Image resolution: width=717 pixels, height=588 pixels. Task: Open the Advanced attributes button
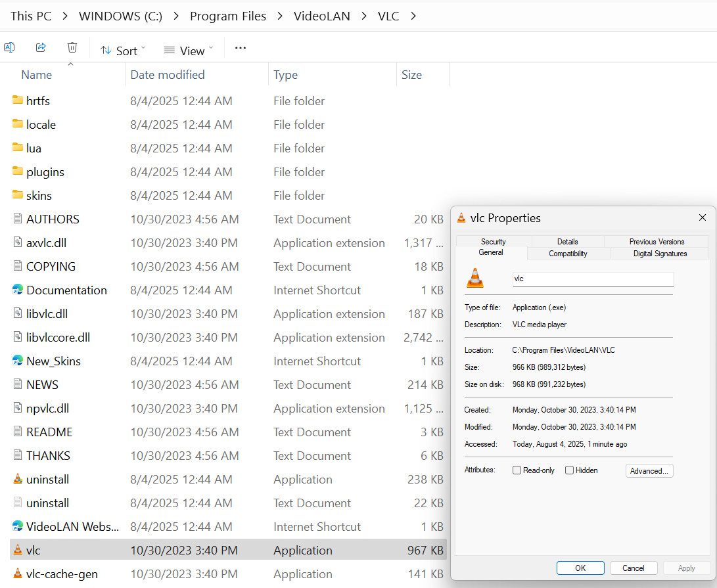tap(649, 470)
